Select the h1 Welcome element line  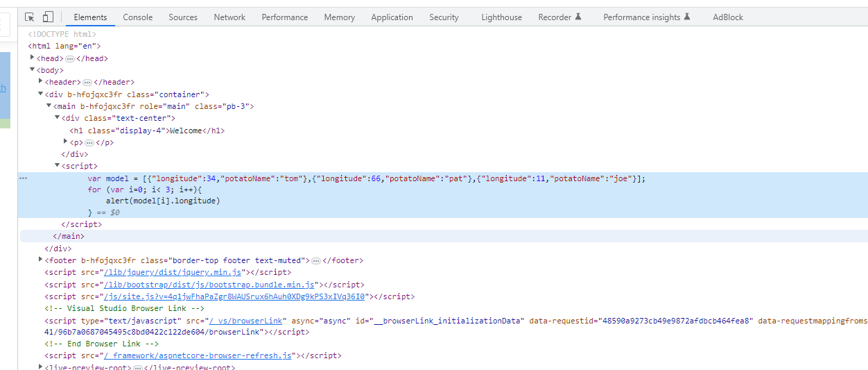[147, 131]
